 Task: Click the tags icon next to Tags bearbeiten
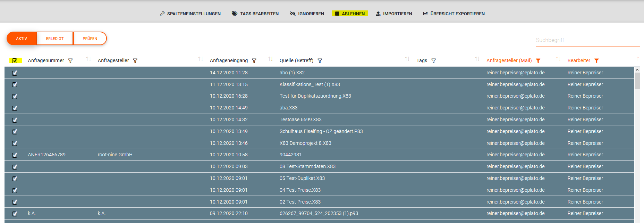tap(235, 14)
